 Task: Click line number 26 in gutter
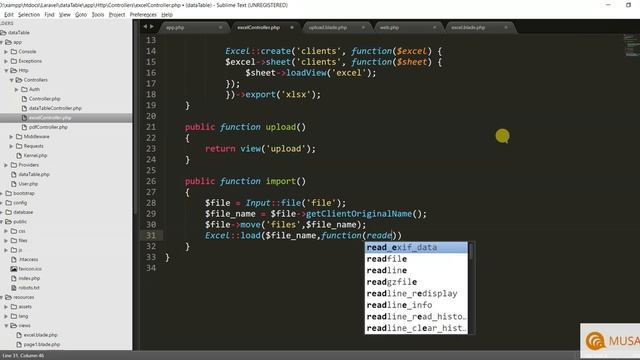coord(151,181)
